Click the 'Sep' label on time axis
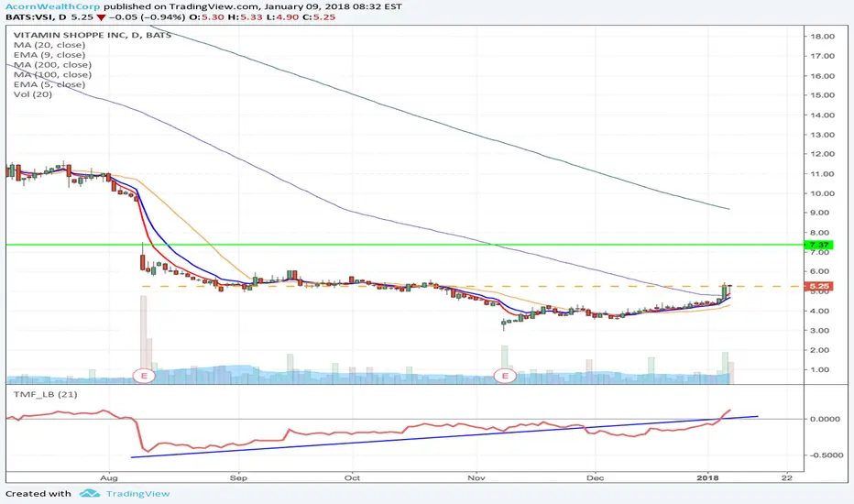The image size is (854, 504). click(x=238, y=477)
